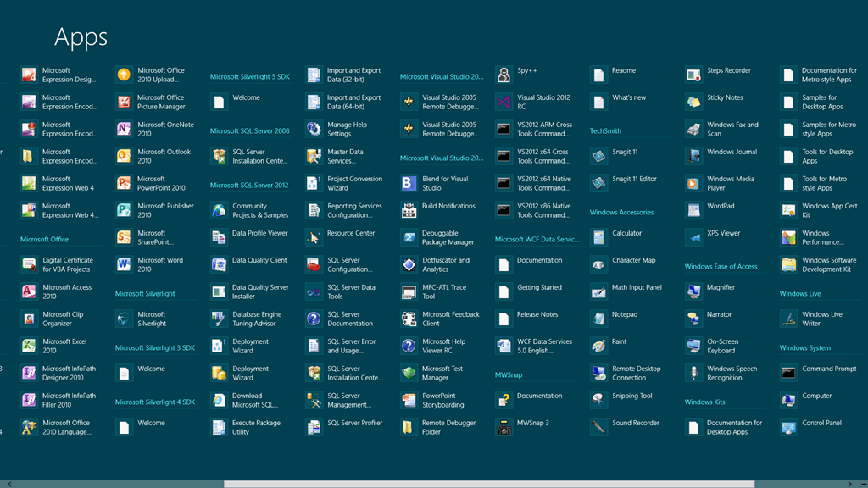Launch Database Engine Tuning Advisor icon
The height and width of the screenshot is (488, 868).
(219, 319)
